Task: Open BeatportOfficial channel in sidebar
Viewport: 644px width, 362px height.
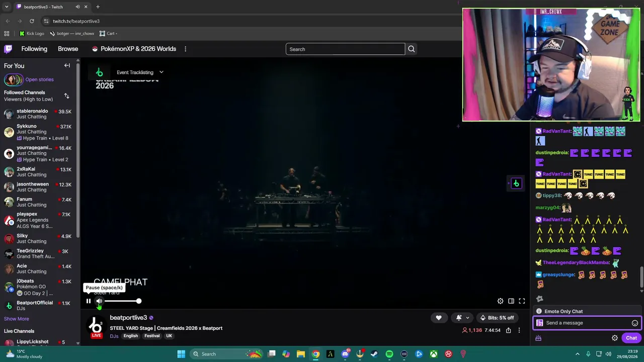Action: (x=38, y=306)
